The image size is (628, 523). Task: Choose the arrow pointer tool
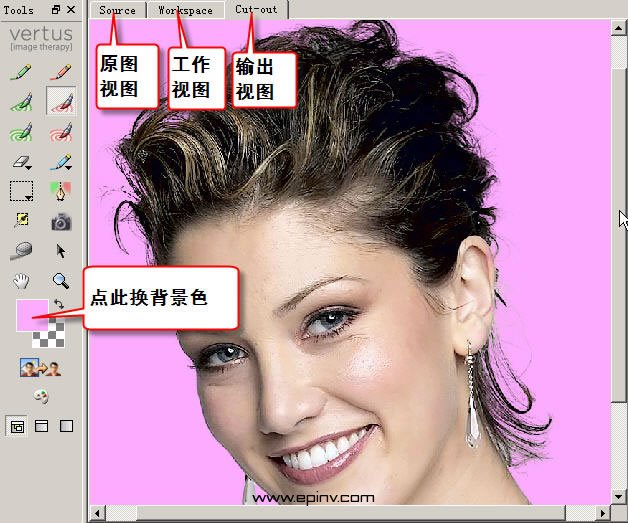point(61,251)
